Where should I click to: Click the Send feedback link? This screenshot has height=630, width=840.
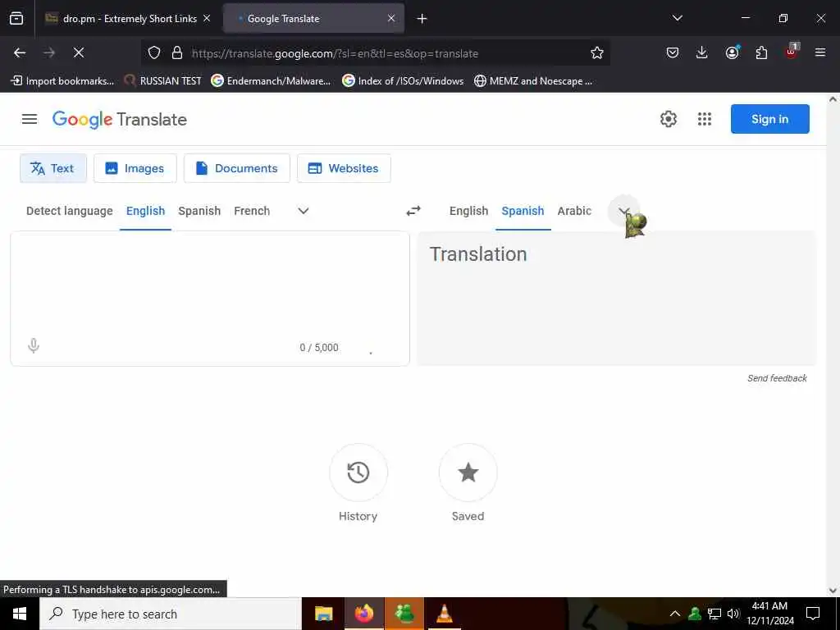(x=777, y=378)
